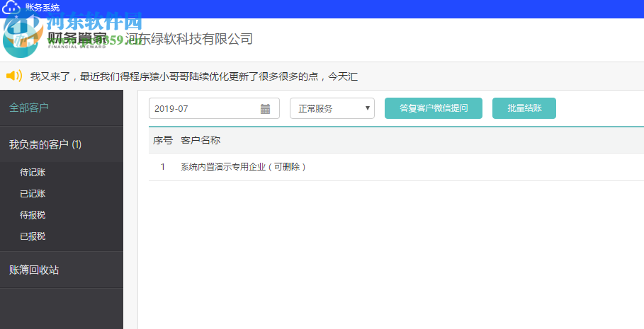Click the 答复客户微信提问 button
The width and height of the screenshot is (644, 329).
434,108
